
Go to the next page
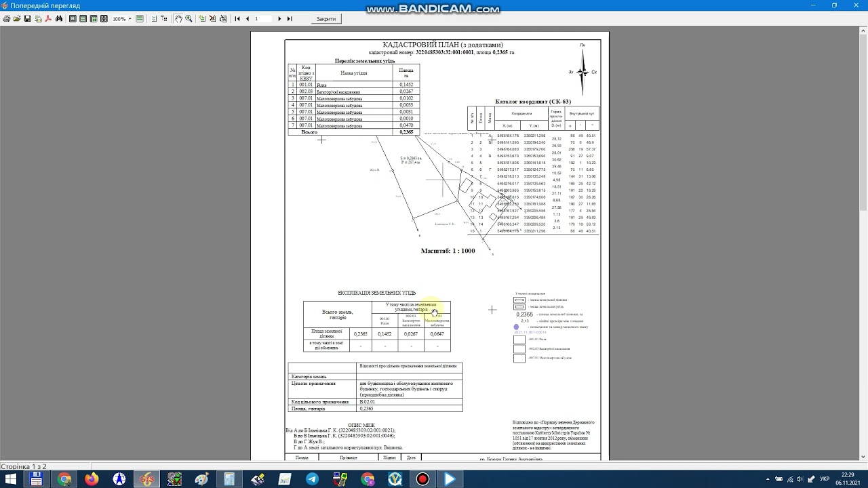click(x=279, y=19)
